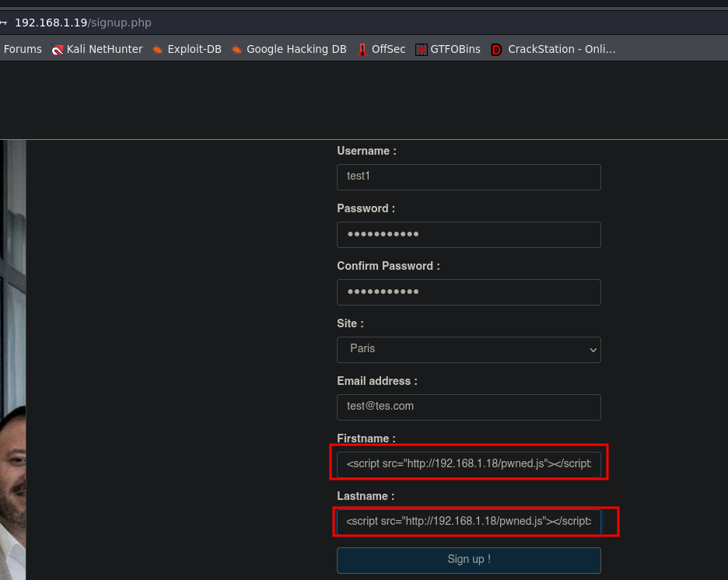Click the Exploit-DB bookmark icon
Screen dimensions: 728x580
pyautogui.click(x=158, y=50)
